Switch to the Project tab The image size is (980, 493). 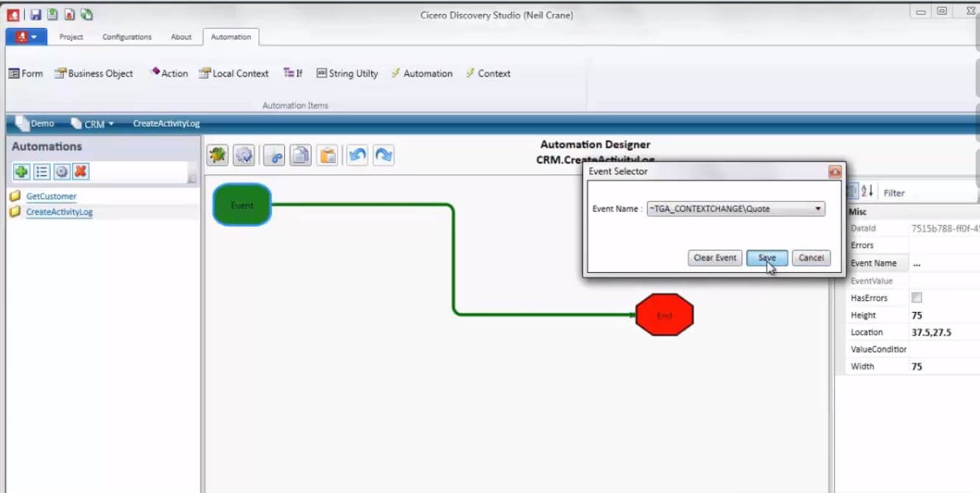pos(71,37)
